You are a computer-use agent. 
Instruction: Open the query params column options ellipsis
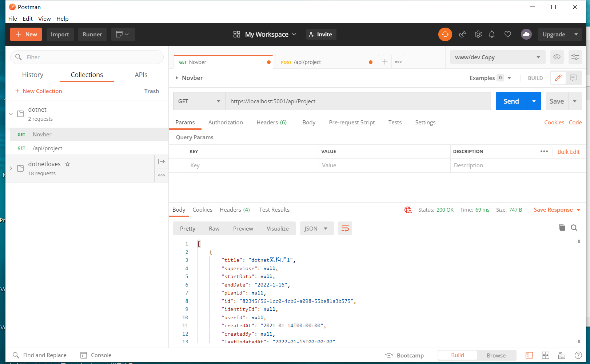click(x=544, y=151)
